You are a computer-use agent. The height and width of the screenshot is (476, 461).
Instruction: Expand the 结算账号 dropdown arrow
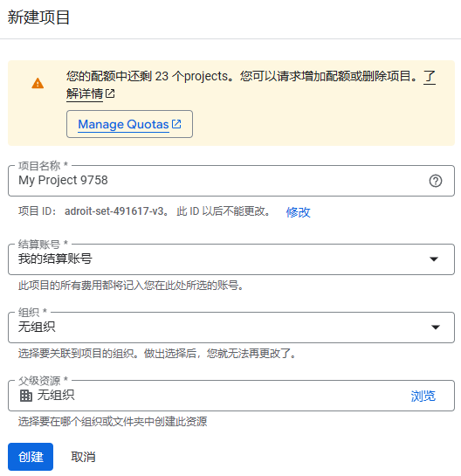coord(434,259)
